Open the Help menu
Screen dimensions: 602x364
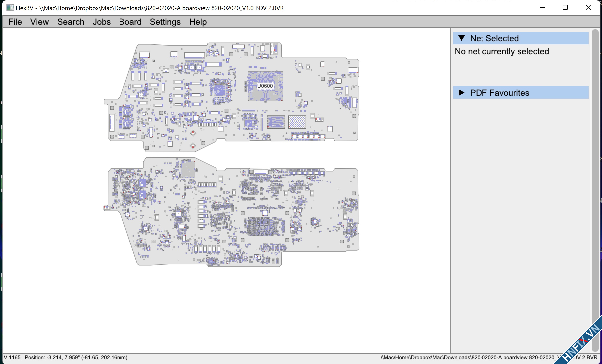(198, 22)
